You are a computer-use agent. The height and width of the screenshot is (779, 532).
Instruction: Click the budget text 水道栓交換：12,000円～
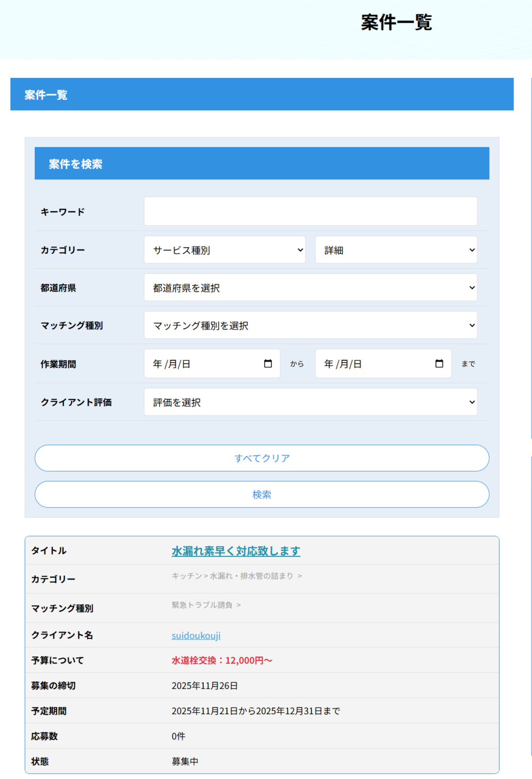click(x=222, y=661)
